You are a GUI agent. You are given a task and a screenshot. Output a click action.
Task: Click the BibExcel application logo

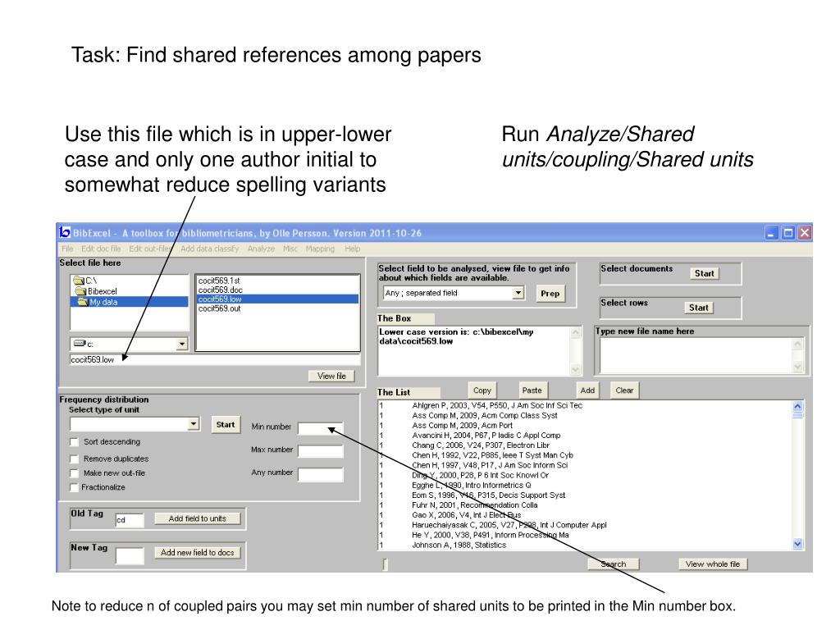tap(64, 233)
